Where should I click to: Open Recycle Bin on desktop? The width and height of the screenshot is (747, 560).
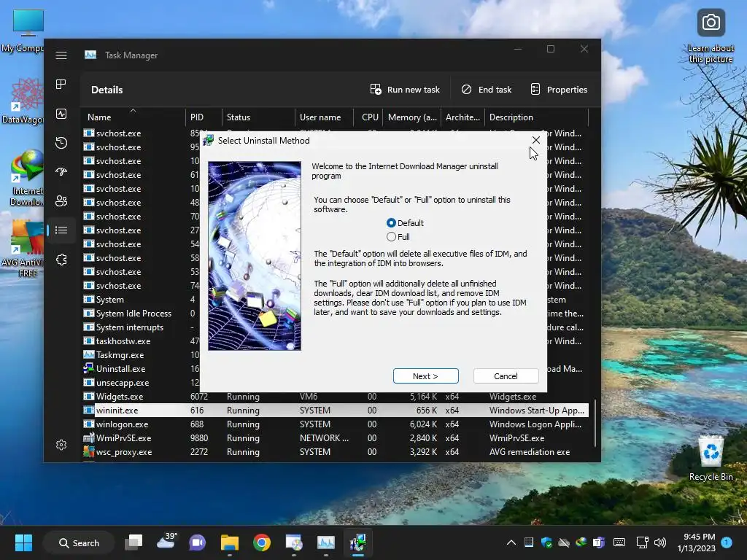(711, 458)
